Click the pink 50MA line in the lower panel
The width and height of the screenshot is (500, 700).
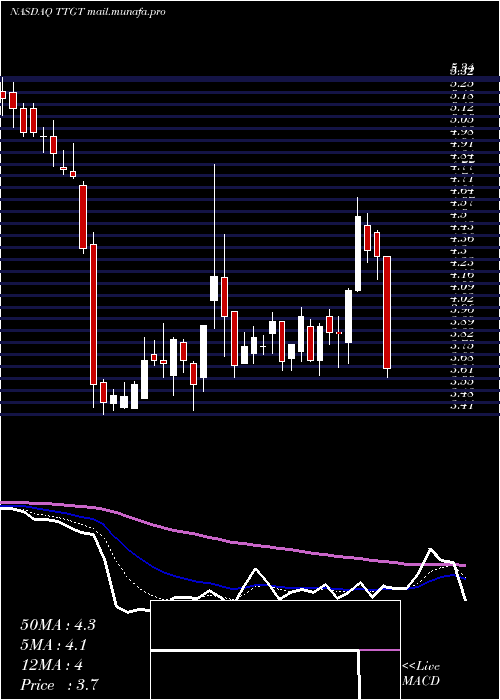[x=232, y=542]
